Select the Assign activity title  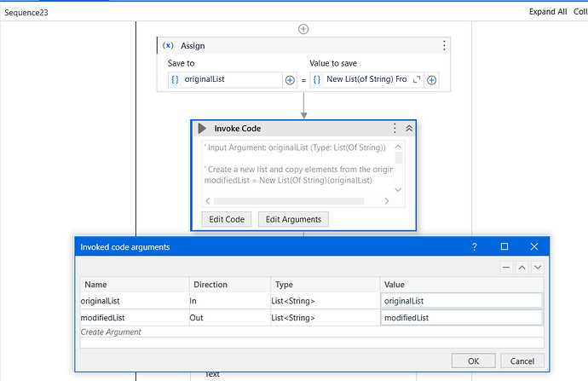pos(193,46)
